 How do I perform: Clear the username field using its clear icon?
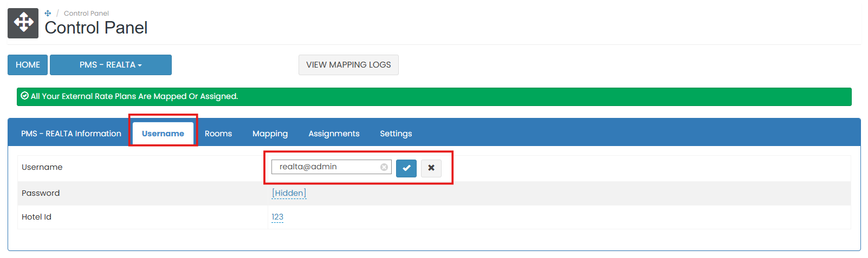pyautogui.click(x=384, y=167)
